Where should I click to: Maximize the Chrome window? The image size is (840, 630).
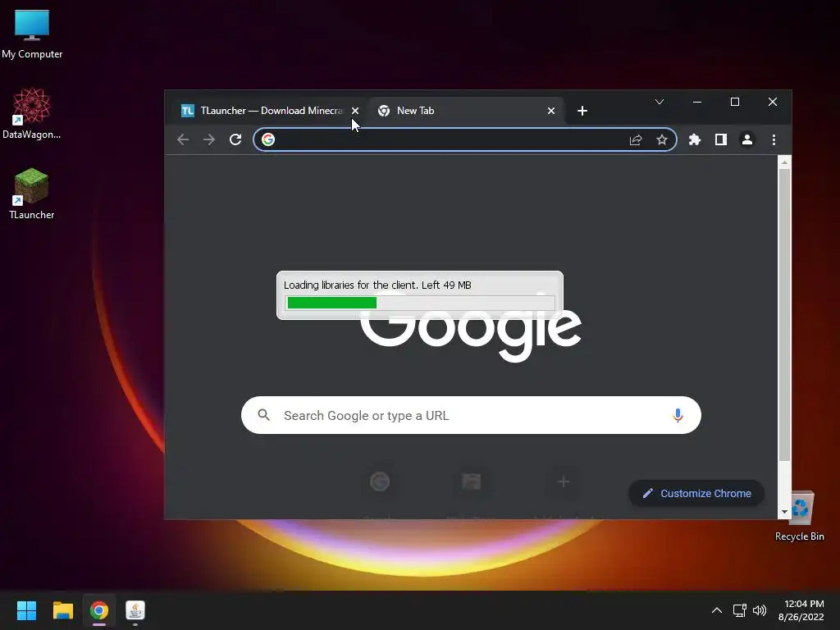[x=735, y=102]
